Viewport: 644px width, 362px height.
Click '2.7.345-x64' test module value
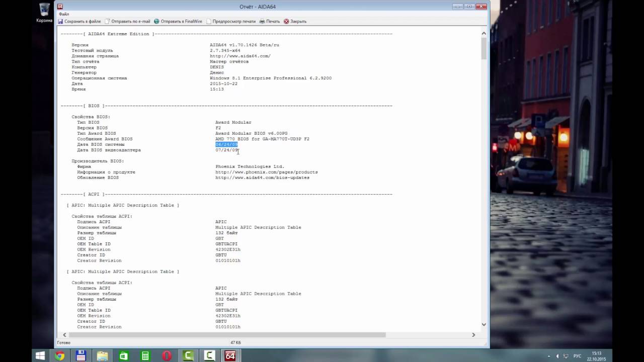(x=225, y=51)
